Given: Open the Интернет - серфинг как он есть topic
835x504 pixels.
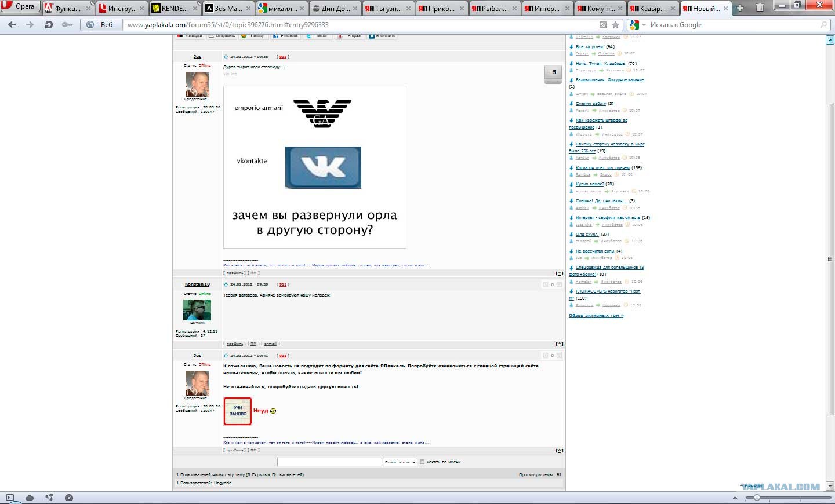Looking at the screenshot, I should click(608, 218).
